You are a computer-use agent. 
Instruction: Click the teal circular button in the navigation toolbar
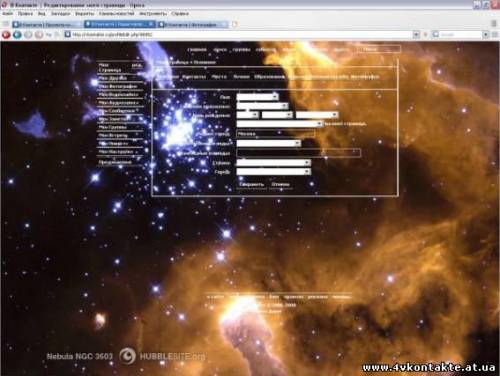tap(17, 35)
